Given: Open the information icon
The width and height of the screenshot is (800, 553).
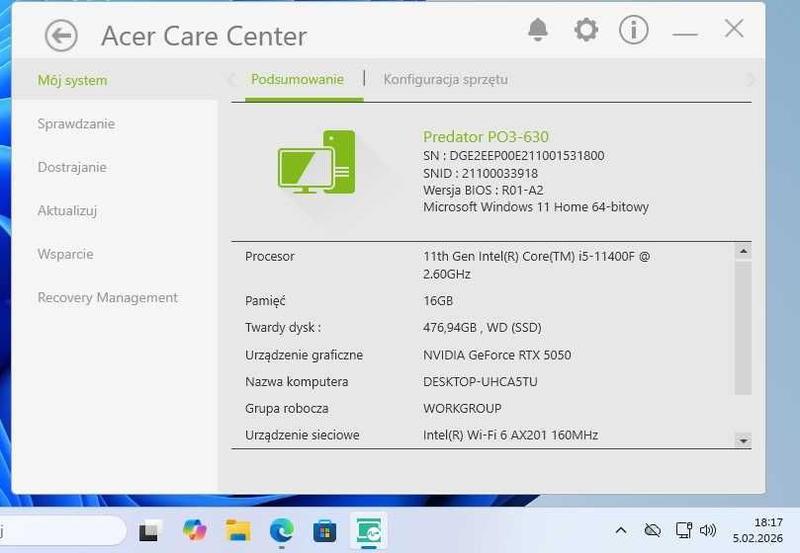Looking at the screenshot, I should [x=634, y=30].
